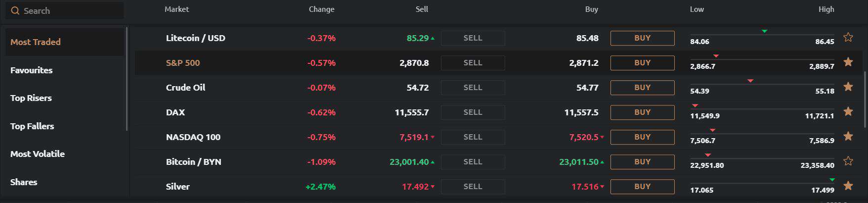868x203 pixels.
Task: Click DAX favourite star icon
Action: pos(848,111)
